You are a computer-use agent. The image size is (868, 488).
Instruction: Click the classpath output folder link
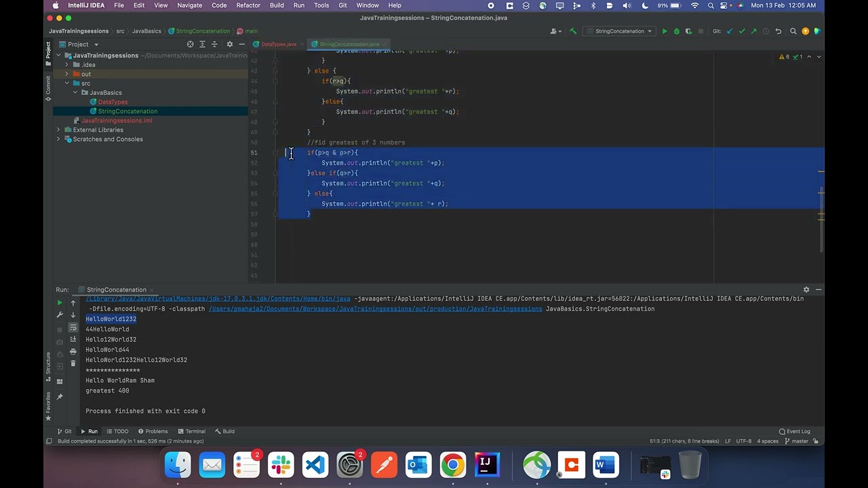(376, 309)
